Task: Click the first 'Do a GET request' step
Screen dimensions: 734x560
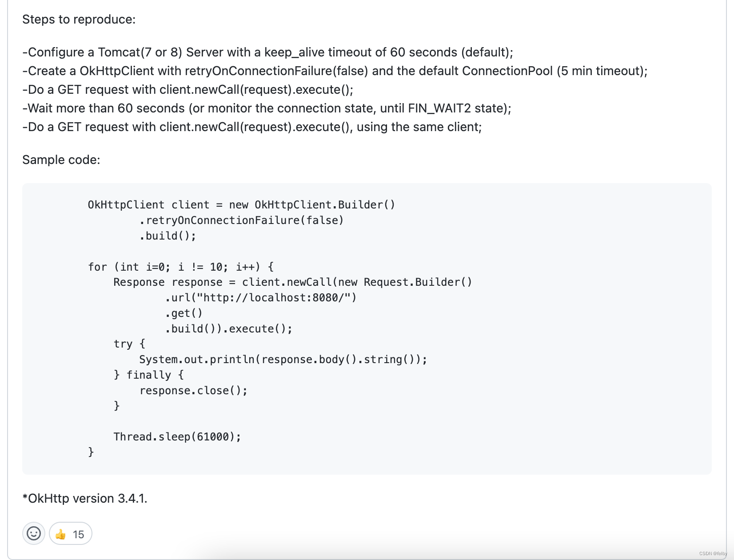Action: coord(188,90)
